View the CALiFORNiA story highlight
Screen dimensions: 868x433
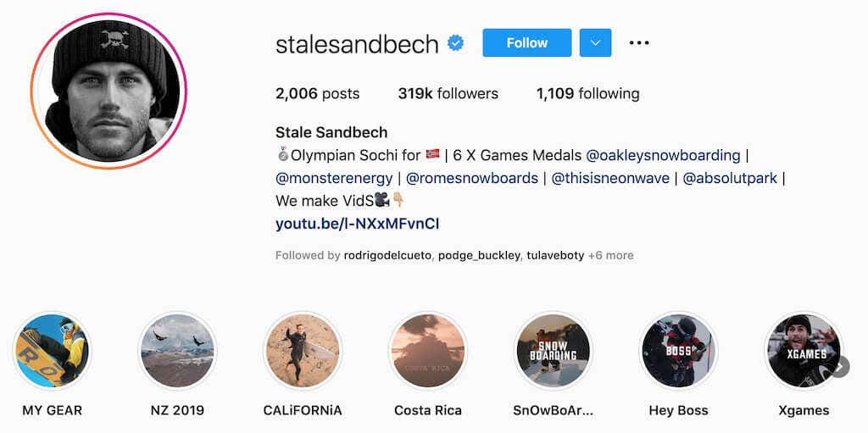(x=303, y=351)
